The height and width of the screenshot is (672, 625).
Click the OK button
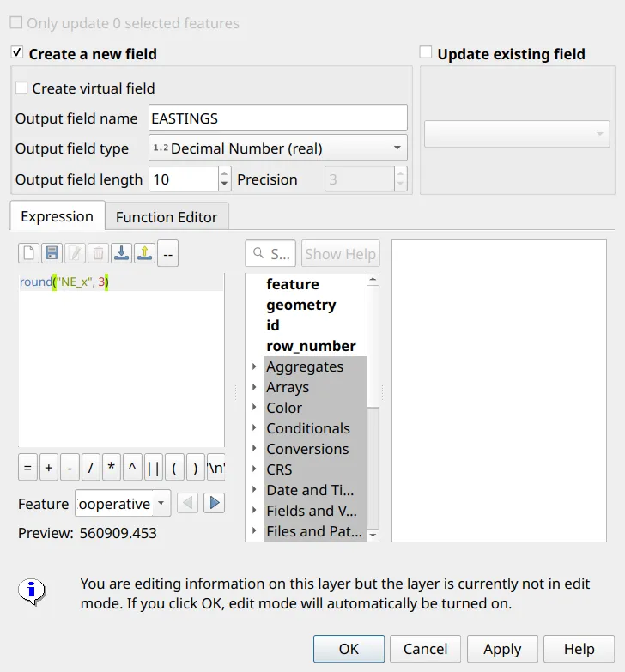349,649
